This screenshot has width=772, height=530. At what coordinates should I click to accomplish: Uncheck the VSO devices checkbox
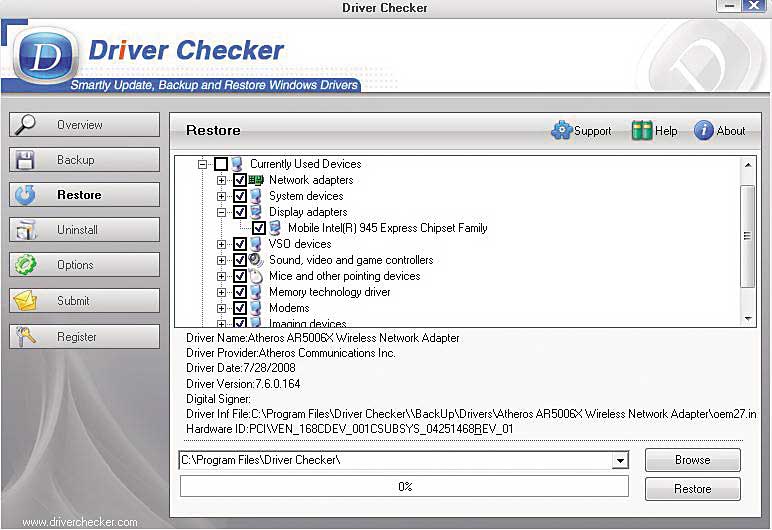[240, 244]
